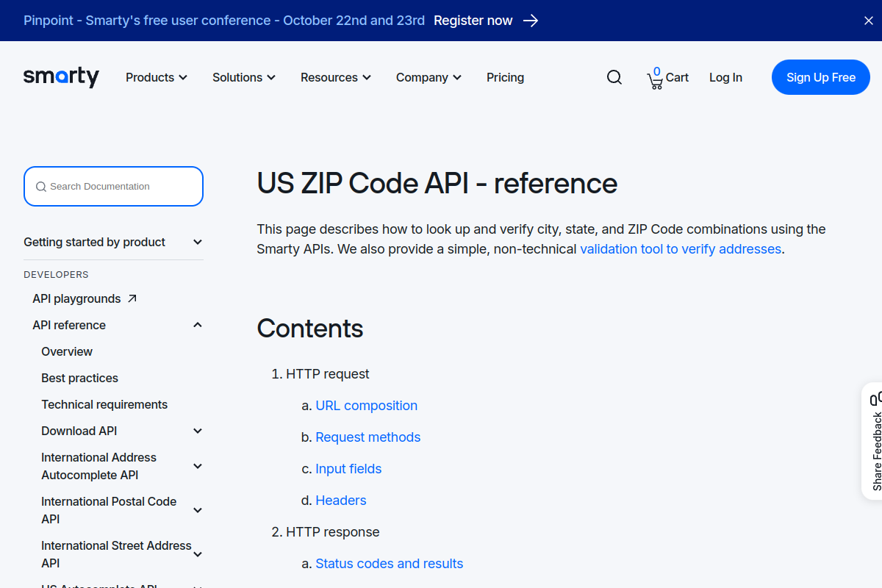Viewport: 882px width, 588px height.
Task: Click the Sign Up Free button
Action: pyautogui.click(x=821, y=77)
